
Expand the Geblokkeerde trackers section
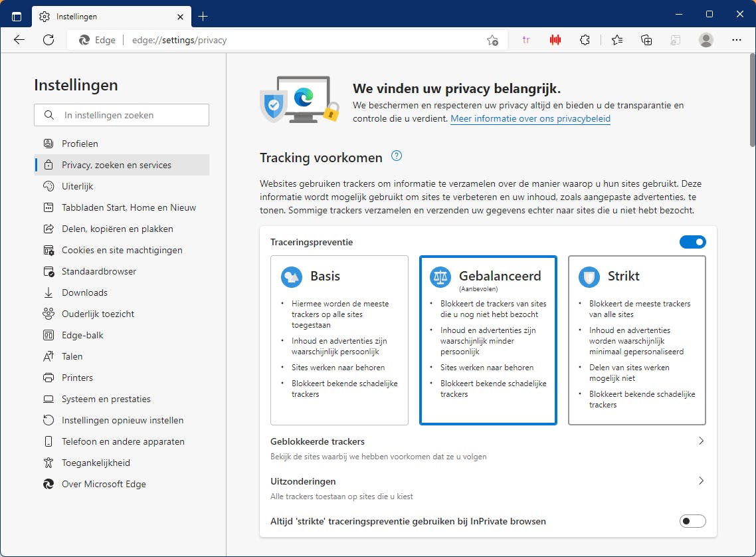pos(701,441)
